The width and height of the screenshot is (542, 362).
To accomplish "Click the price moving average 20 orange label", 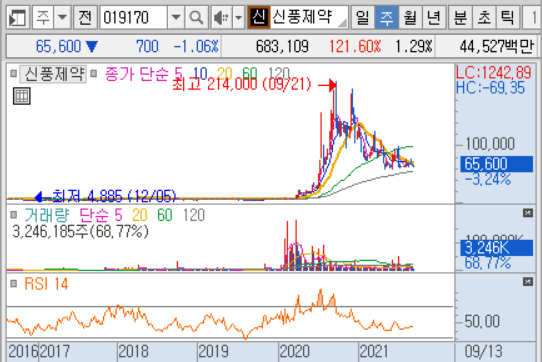I will [x=224, y=73].
